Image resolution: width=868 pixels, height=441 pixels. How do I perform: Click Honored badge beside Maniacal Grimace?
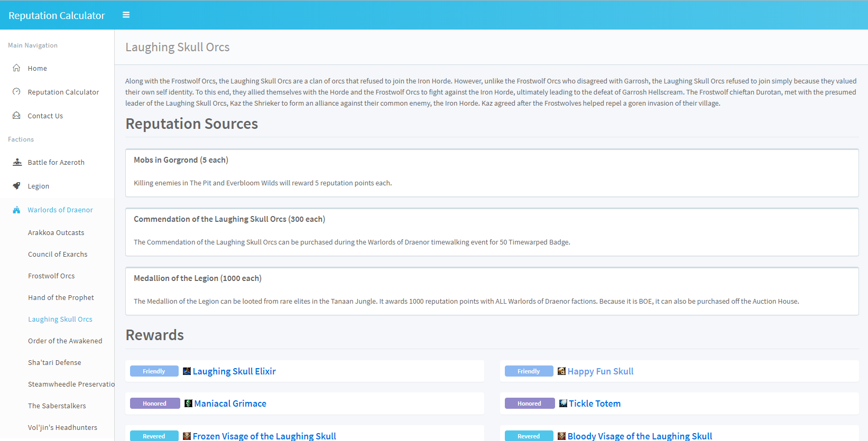(x=154, y=404)
